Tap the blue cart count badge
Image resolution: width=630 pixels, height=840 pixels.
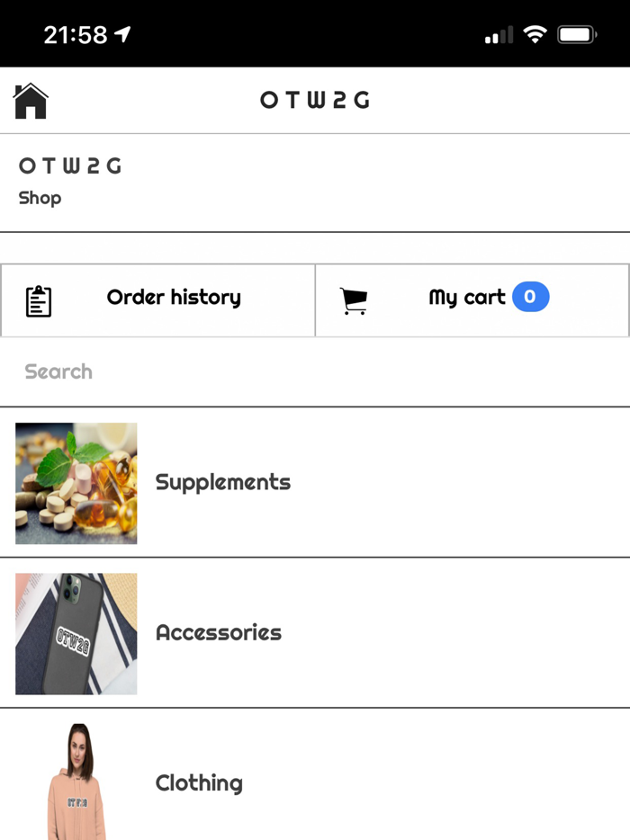click(x=530, y=297)
